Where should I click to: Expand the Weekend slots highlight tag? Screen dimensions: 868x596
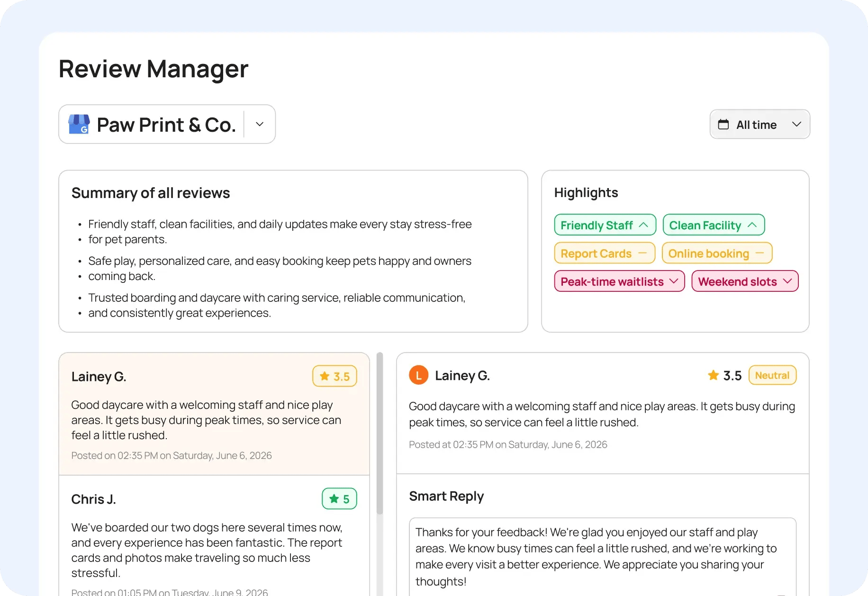745,281
